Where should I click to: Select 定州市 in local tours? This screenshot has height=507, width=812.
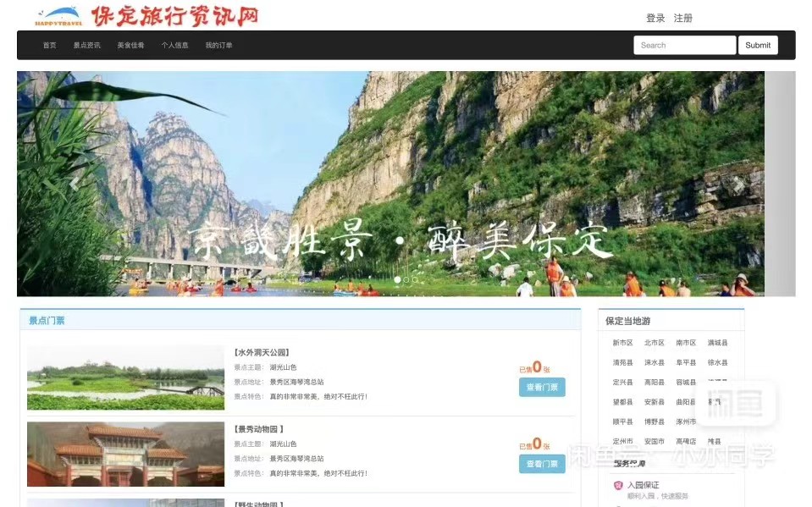(x=622, y=441)
